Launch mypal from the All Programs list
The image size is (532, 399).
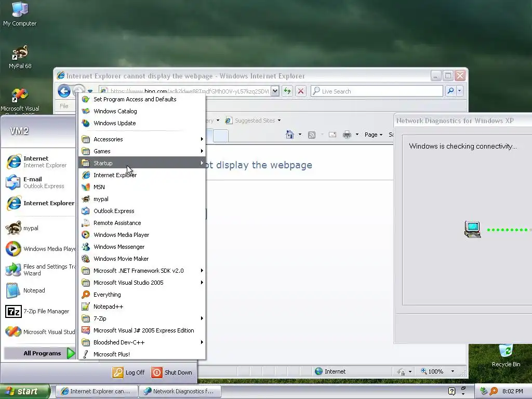click(142, 199)
